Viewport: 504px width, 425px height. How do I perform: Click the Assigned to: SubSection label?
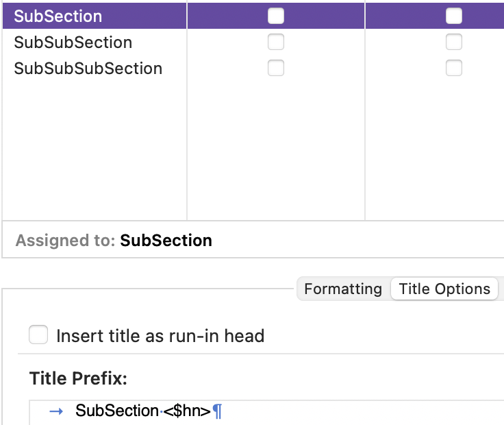click(x=114, y=241)
